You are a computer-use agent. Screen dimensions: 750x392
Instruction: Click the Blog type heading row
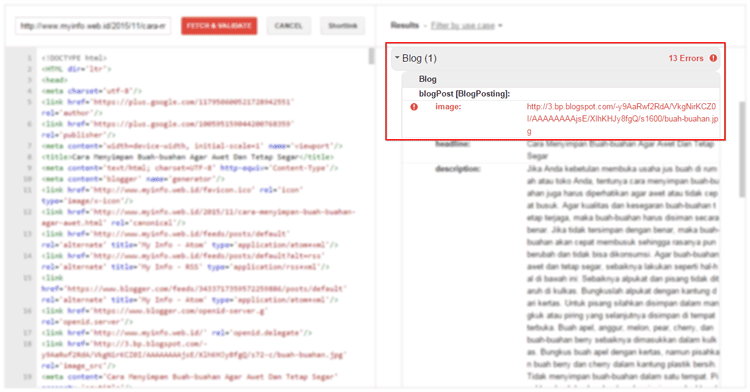[561, 79]
